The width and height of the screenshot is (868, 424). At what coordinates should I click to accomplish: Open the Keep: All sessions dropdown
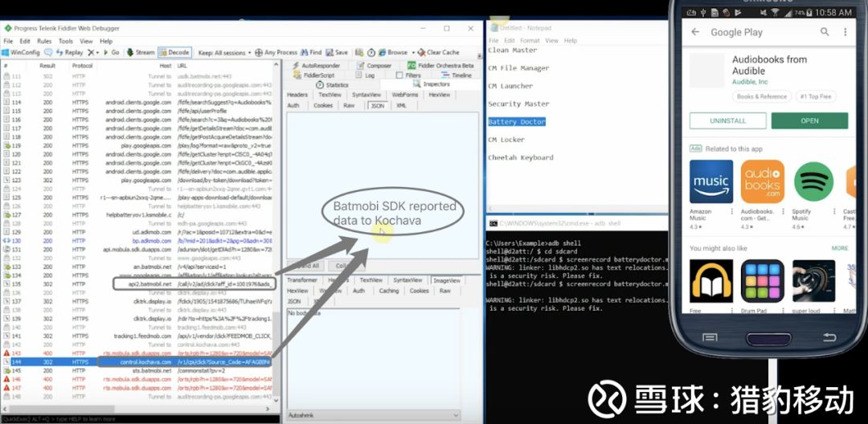tap(224, 52)
